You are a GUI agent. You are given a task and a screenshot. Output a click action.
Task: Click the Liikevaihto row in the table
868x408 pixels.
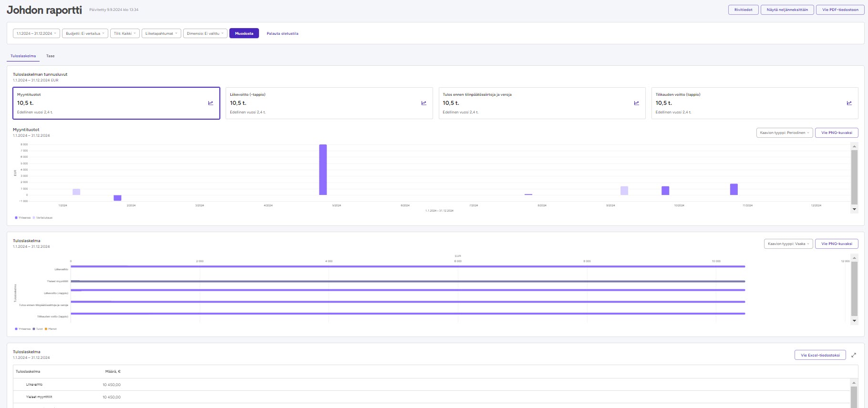(x=432, y=385)
